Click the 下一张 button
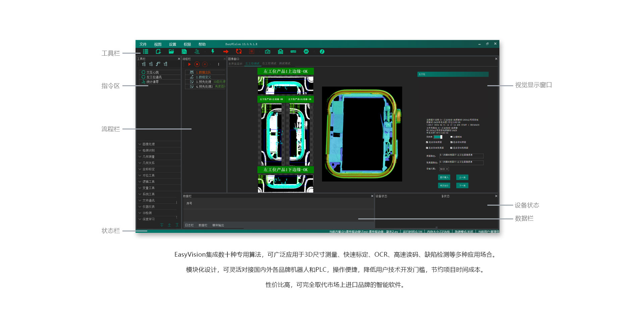 [463, 186]
